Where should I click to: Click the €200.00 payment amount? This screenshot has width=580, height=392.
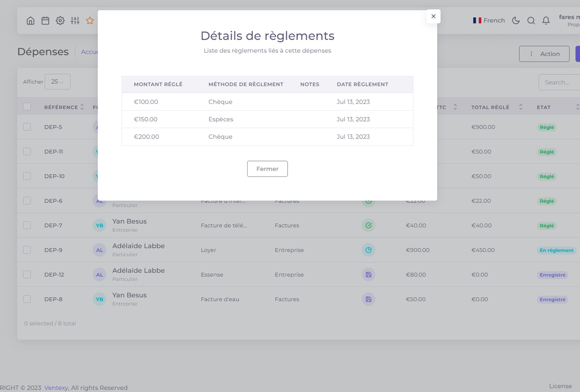(x=146, y=136)
